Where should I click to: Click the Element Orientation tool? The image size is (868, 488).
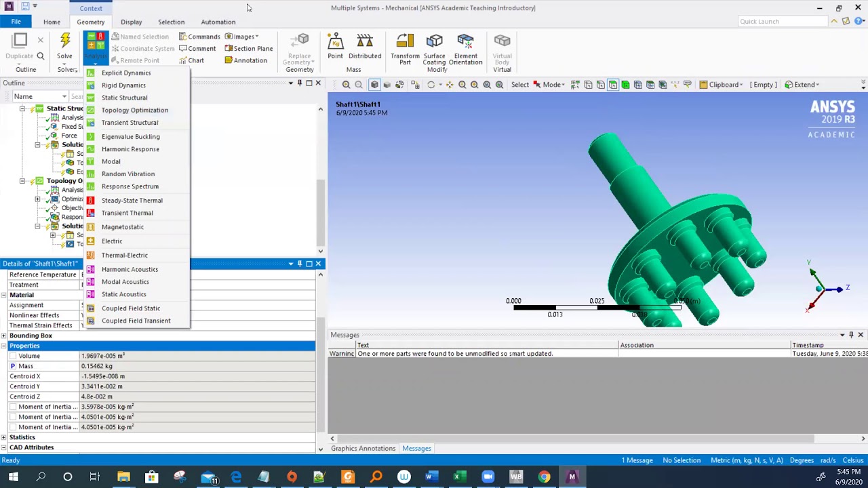[465, 49]
